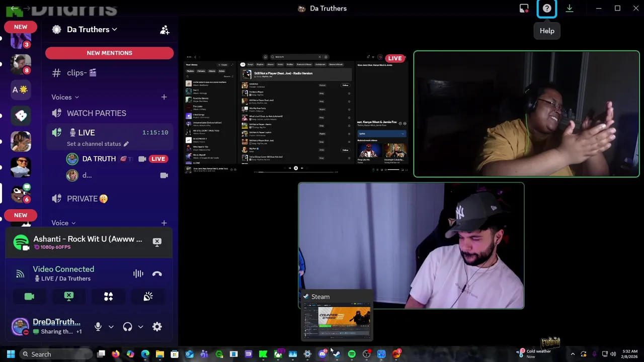Open the server with 8 notification badge
The height and width of the screenshot is (362, 644).
click(21, 63)
